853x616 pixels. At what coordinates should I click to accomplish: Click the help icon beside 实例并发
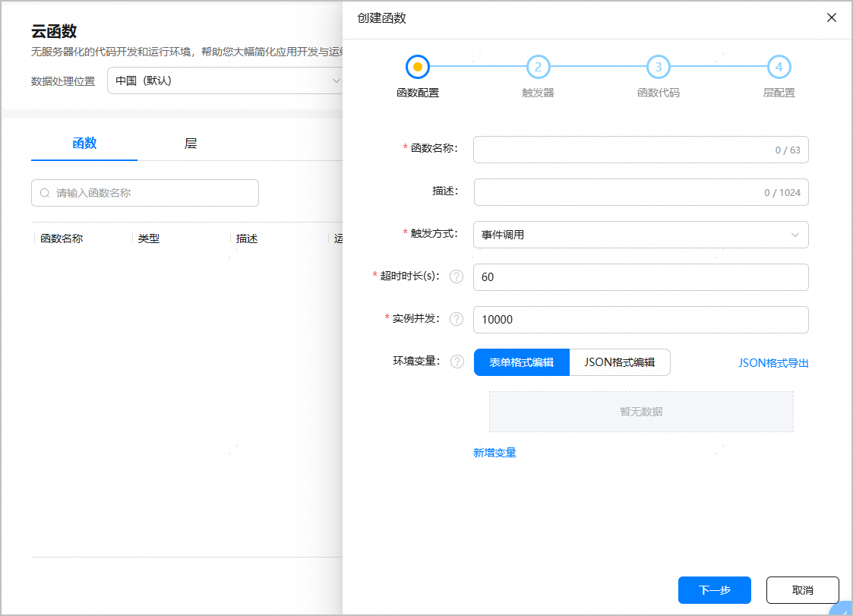coord(457,319)
